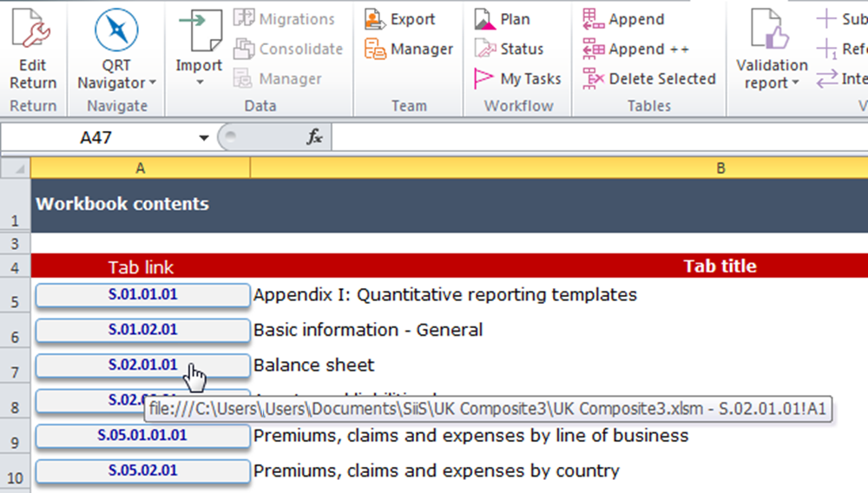The image size is (868, 493).
Task: Select row 7 header
Action: (15, 366)
